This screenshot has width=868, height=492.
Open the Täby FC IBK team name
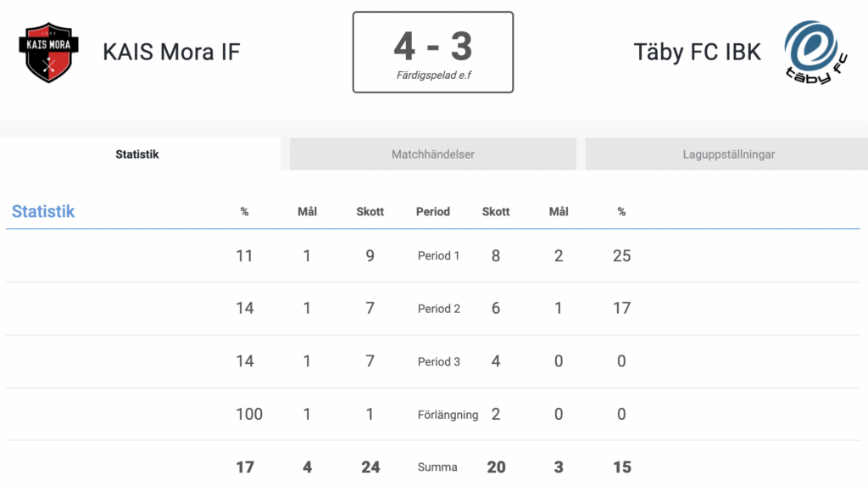(x=697, y=52)
